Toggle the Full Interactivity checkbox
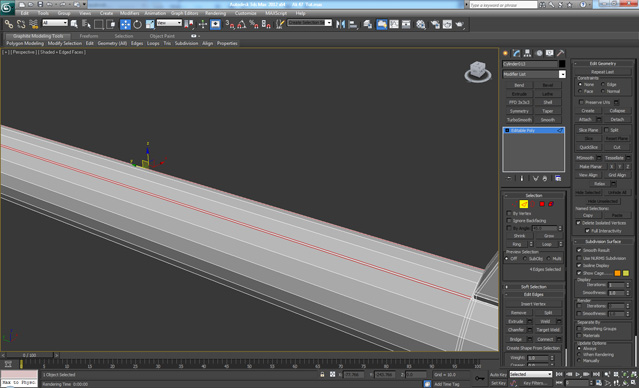Image resolution: width=639 pixels, height=388 pixels. (587, 231)
